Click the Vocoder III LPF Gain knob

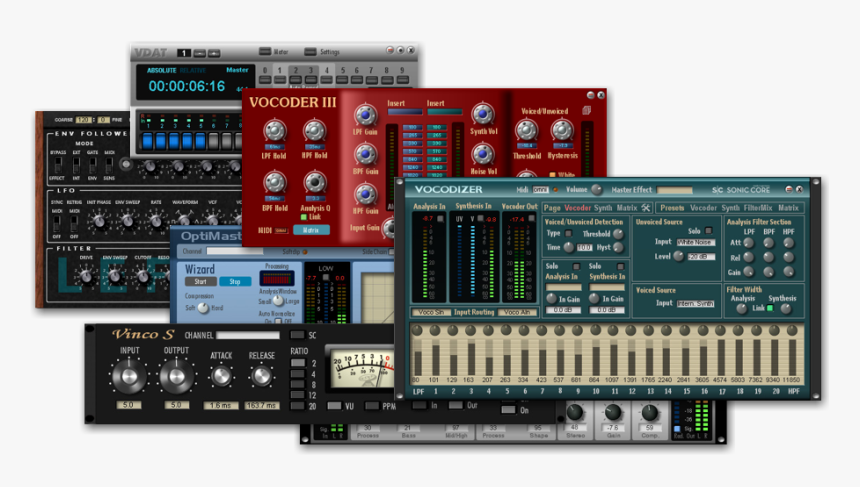pos(365,115)
